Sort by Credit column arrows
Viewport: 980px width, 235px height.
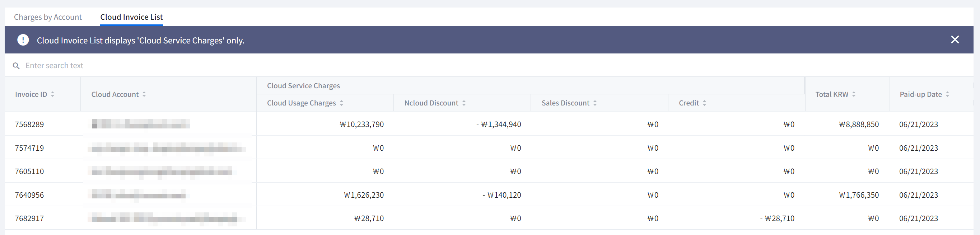pos(704,103)
